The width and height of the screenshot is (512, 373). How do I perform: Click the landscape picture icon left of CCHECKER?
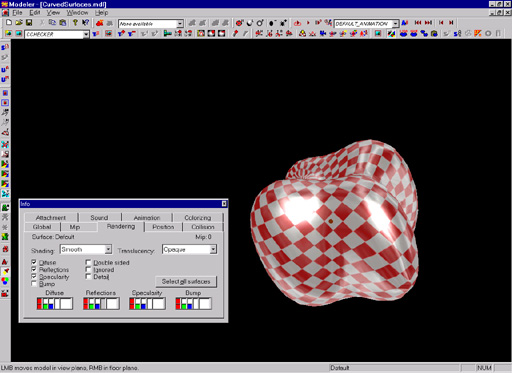[x=18, y=34]
